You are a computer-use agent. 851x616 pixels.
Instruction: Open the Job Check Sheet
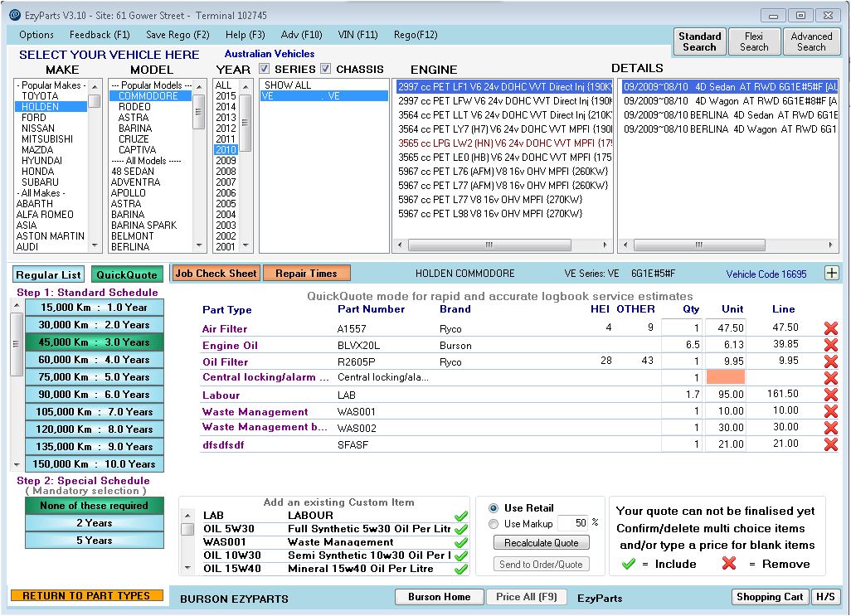[216, 274]
